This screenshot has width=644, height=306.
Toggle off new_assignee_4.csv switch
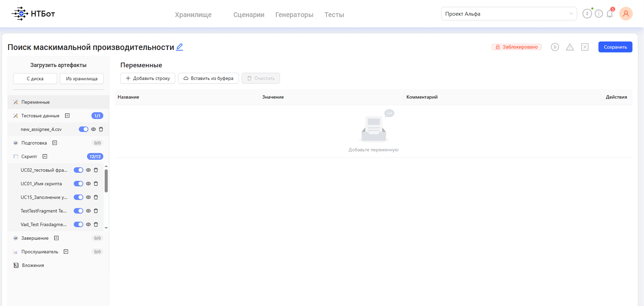point(84,129)
